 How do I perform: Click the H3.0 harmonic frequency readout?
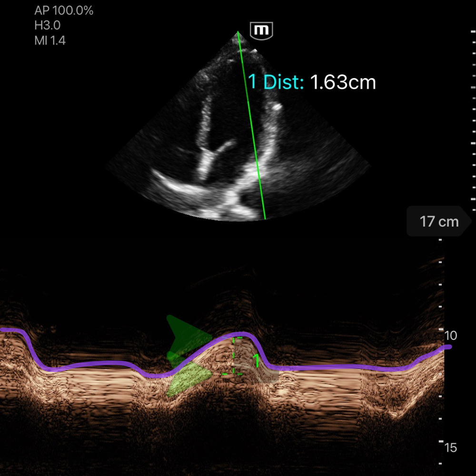[47, 26]
